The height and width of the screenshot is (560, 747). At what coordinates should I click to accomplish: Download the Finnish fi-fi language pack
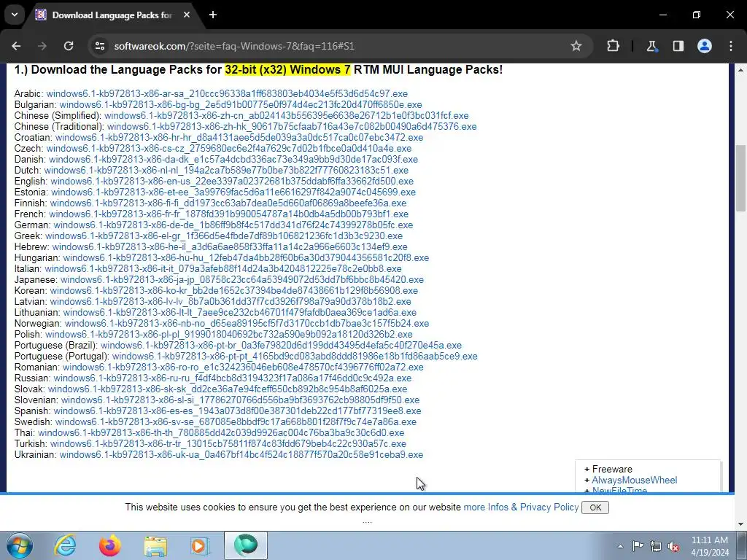pyautogui.click(x=228, y=203)
